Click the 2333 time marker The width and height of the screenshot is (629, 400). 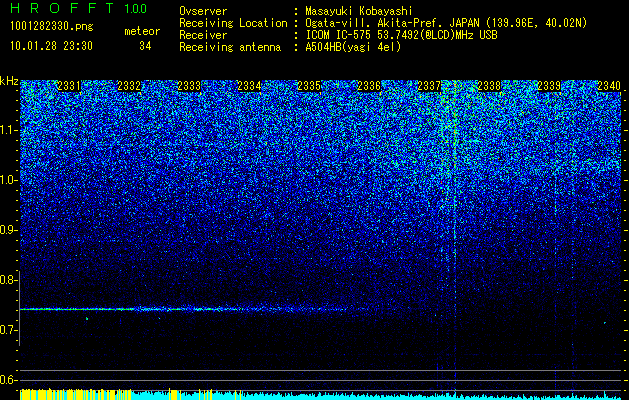click(189, 86)
